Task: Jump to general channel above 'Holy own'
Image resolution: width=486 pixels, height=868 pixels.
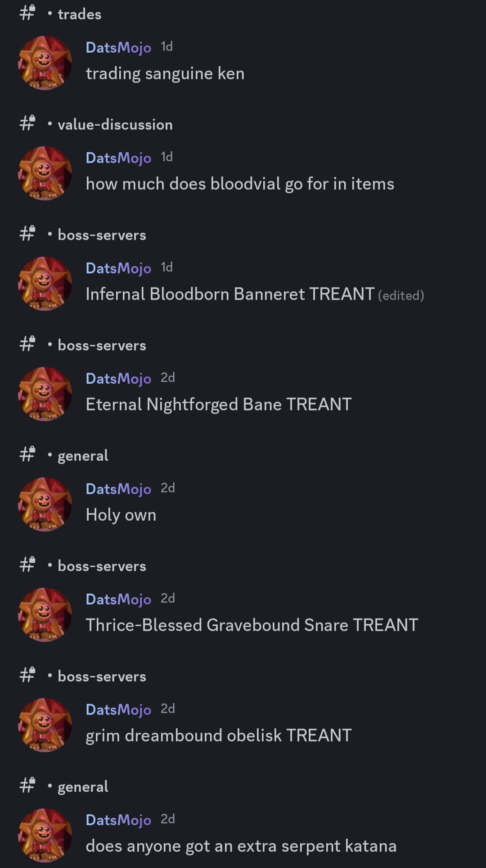Action: pyautogui.click(x=83, y=456)
